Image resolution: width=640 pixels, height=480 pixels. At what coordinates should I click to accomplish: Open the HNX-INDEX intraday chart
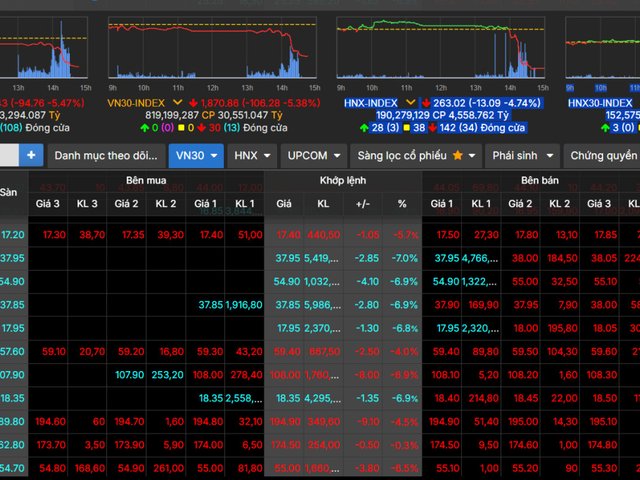point(440,50)
